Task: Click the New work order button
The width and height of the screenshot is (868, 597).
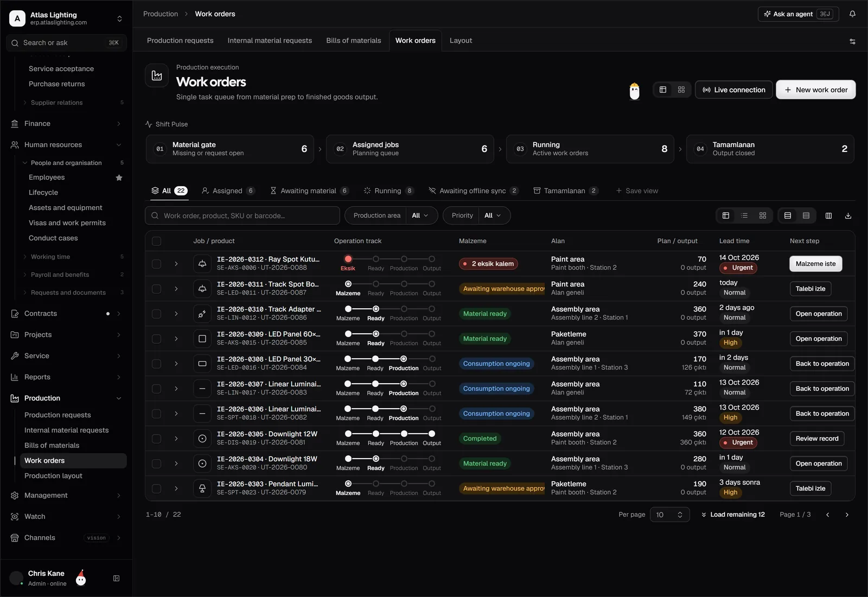Action: click(815, 90)
